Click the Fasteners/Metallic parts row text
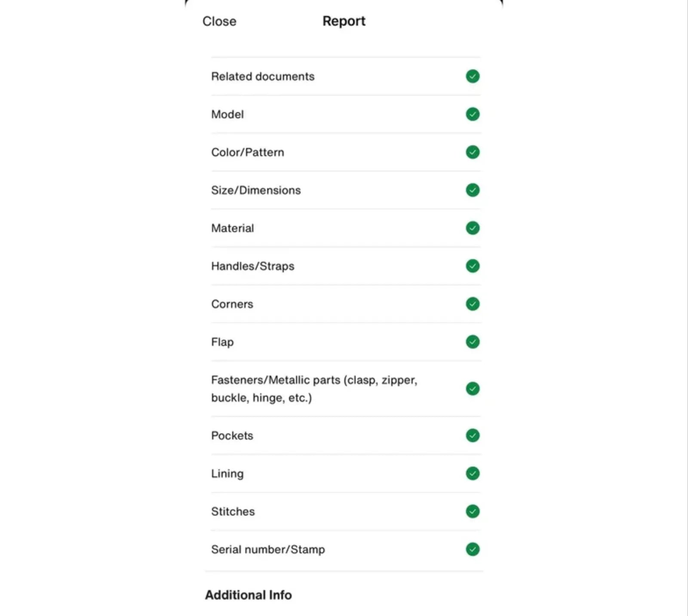This screenshot has width=688, height=616. coord(314,389)
